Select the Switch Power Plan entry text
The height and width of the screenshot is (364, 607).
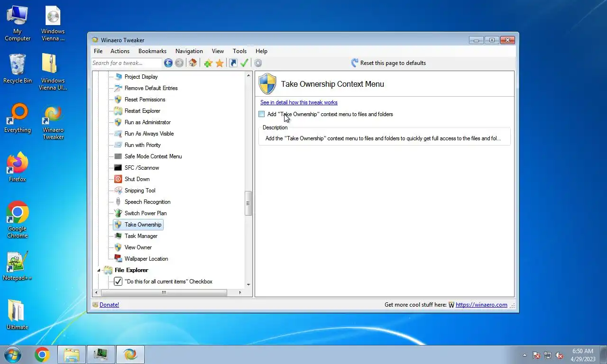click(x=146, y=213)
